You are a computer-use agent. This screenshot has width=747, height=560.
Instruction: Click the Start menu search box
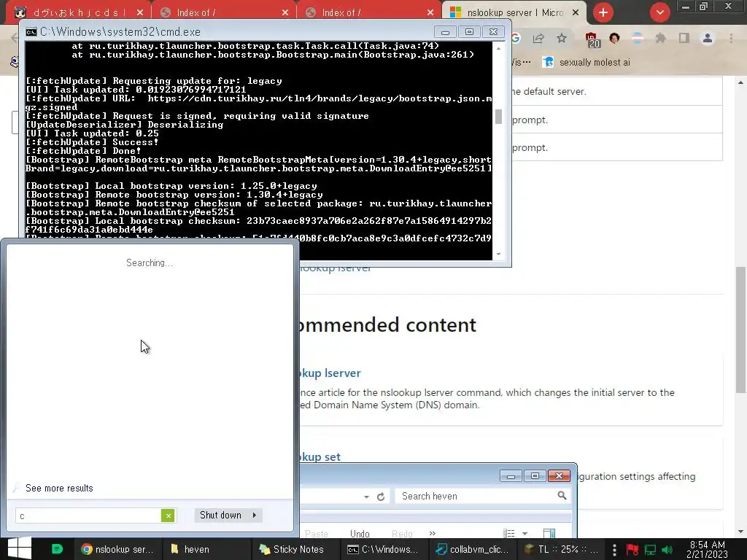(x=89, y=516)
